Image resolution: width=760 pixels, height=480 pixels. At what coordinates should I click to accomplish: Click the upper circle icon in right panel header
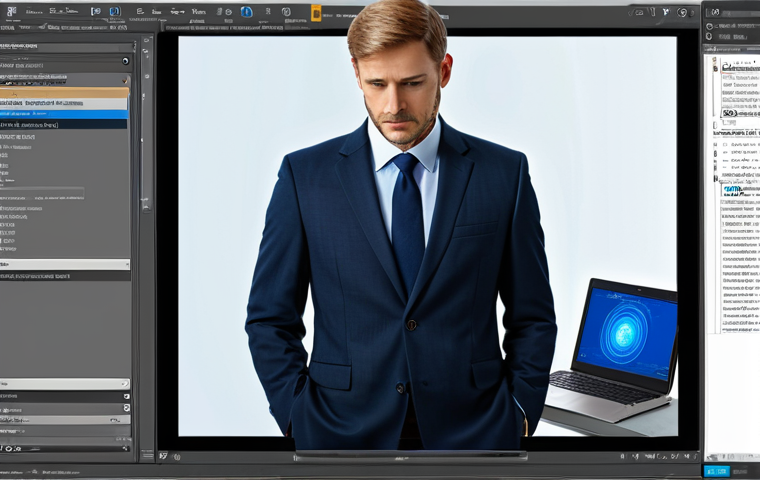[x=710, y=27]
